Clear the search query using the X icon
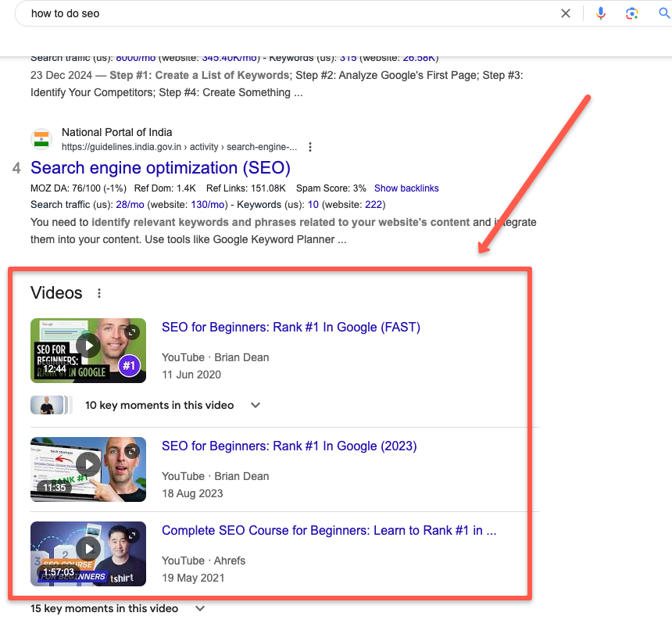The height and width of the screenshot is (627, 672). tap(566, 13)
